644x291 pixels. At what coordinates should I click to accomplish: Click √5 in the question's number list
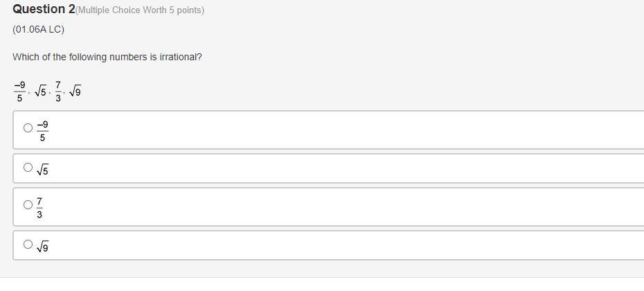(x=40, y=91)
